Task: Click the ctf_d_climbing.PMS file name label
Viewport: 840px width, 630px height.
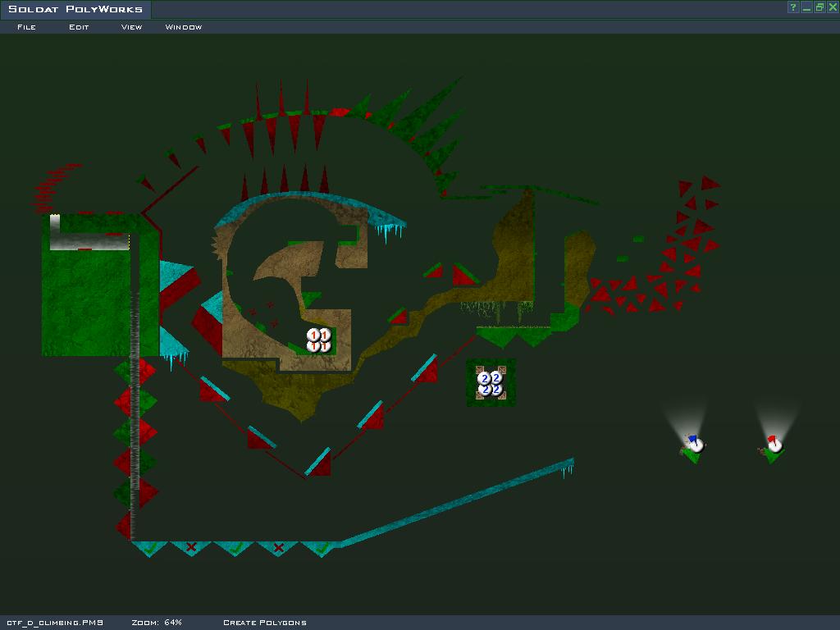Action: 55,623
